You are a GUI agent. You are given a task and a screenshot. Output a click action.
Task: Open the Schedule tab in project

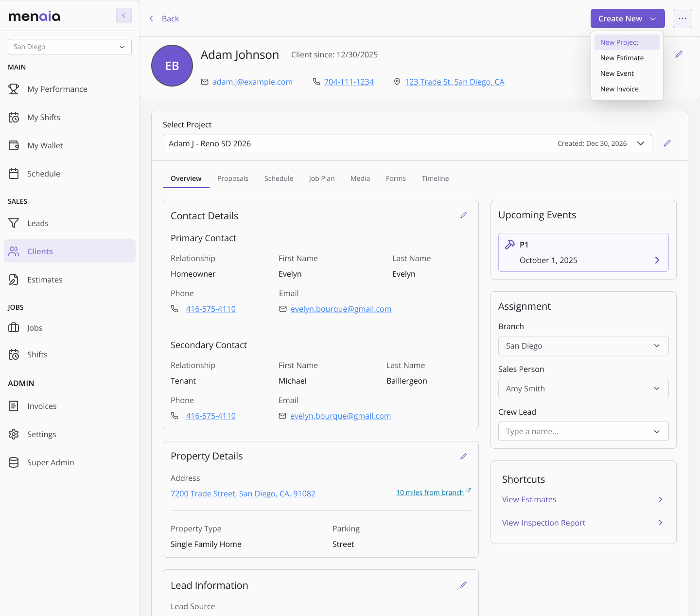279,178
